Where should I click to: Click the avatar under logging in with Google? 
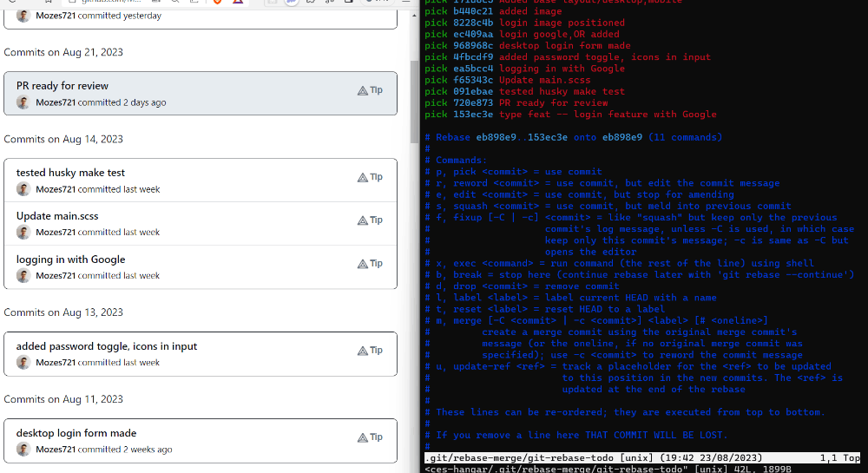(x=23, y=275)
